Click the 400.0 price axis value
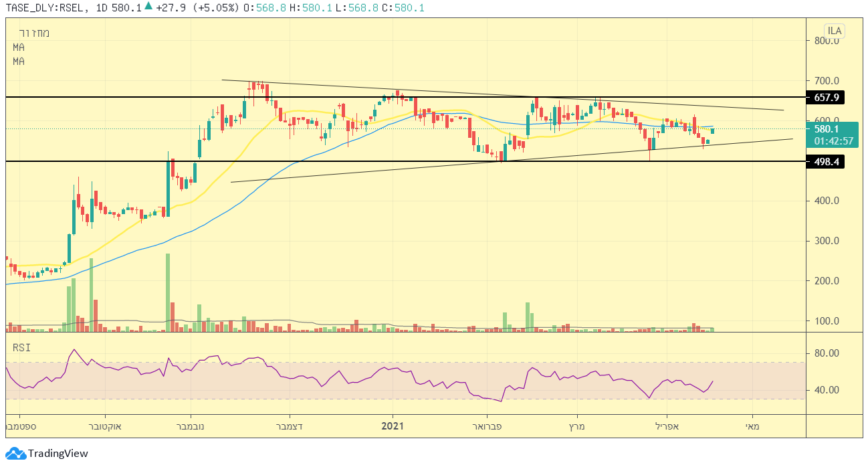The height and width of the screenshot is (469, 868). [828, 201]
